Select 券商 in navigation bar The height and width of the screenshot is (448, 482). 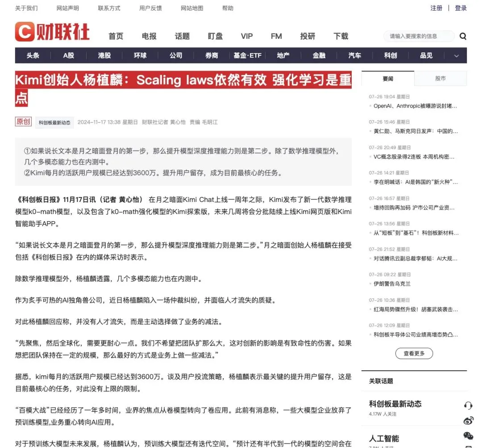pos(212,56)
